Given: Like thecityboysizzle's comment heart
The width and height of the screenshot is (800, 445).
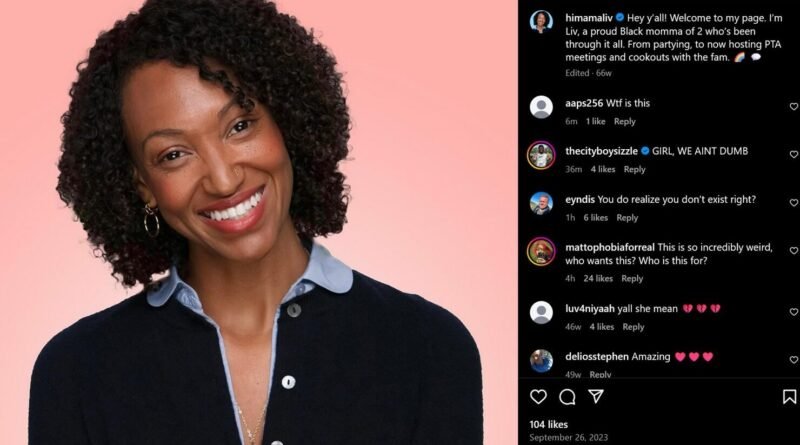Looking at the screenshot, I should (x=794, y=154).
